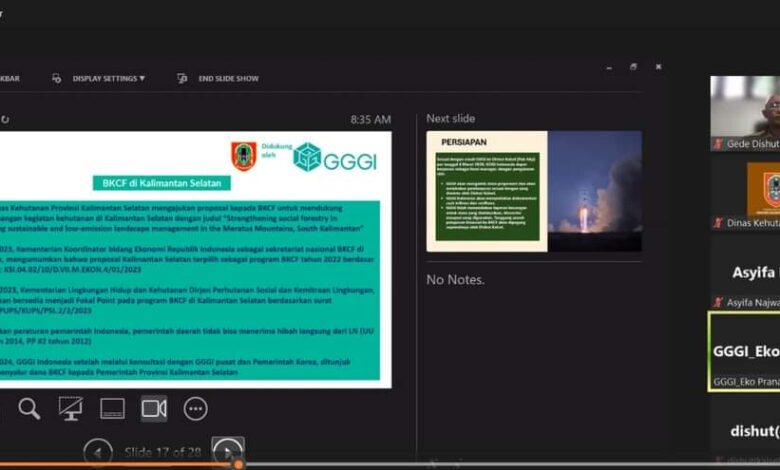This screenshot has height=470, width=780.
Task: Open more slide show options ellipsis
Action: coord(196,408)
